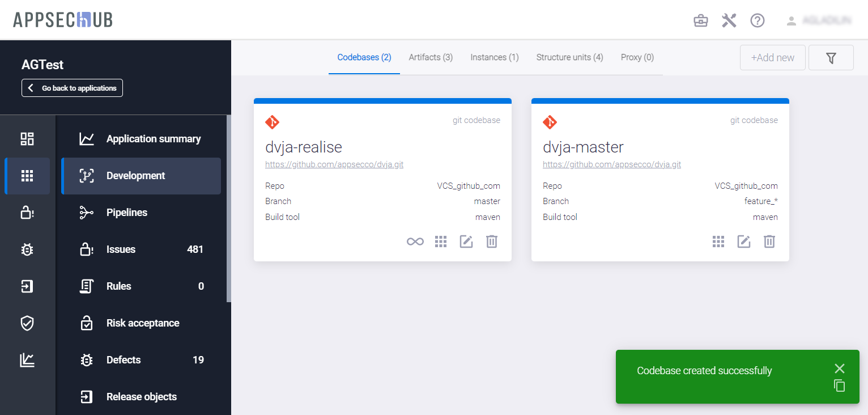Click the briefcase icon in top header
Image resolution: width=868 pixels, height=415 pixels.
tap(701, 21)
